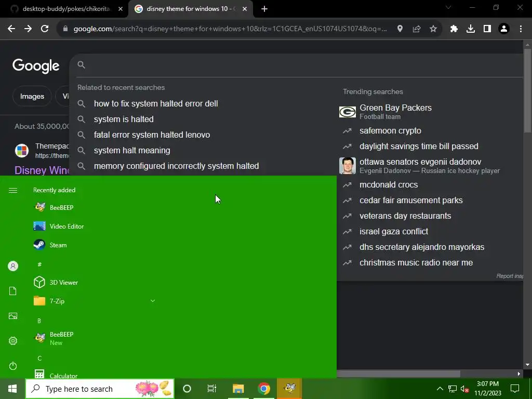Select the Images search filter
532x399 pixels.
(32, 96)
